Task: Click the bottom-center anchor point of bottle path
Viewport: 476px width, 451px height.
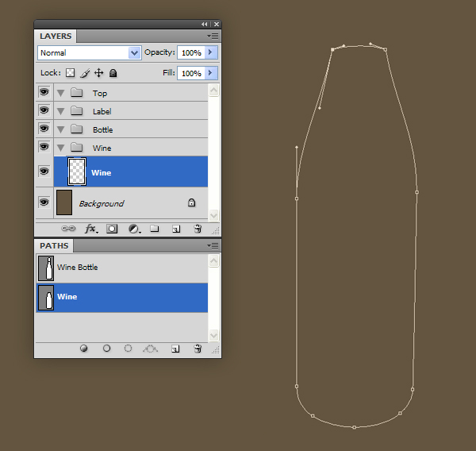Action: (x=354, y=427)
